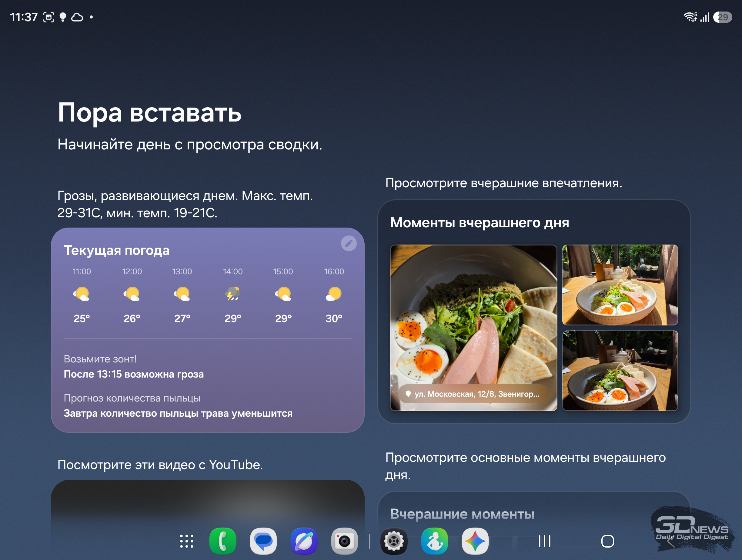Viewport: 742px width, 560px height.
Task: Tap the 12:00 hour label
Action: coord(132,272)
